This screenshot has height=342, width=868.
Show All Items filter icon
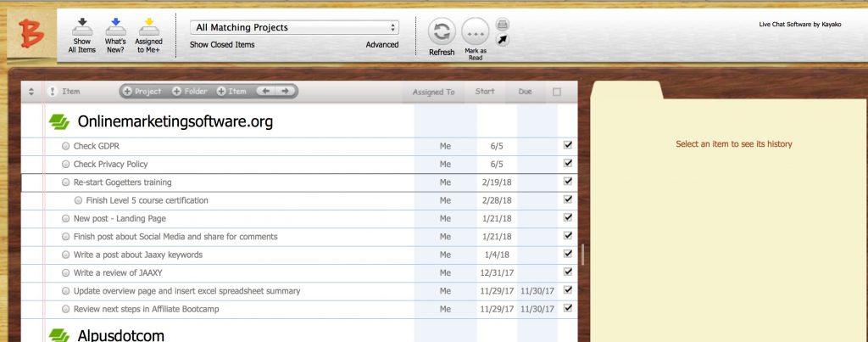(x=82, y=26)
